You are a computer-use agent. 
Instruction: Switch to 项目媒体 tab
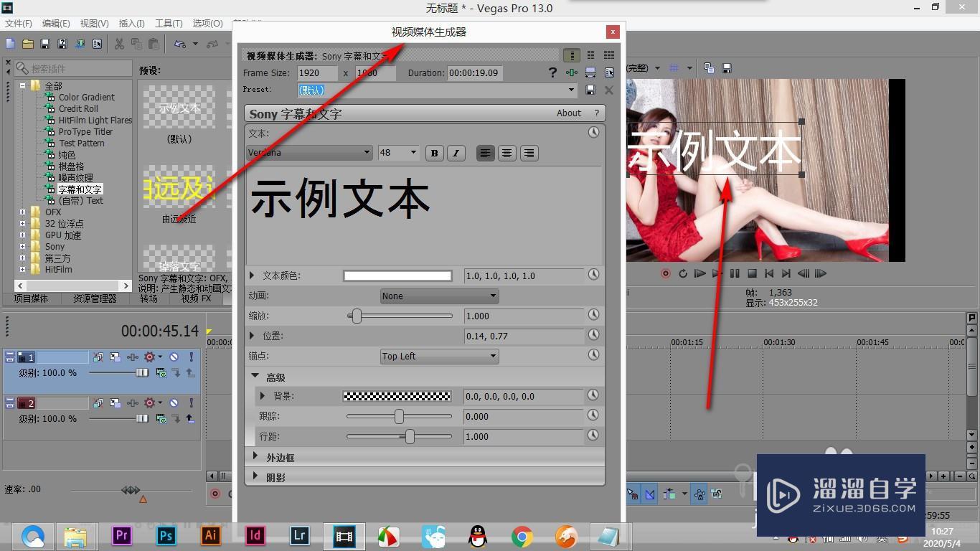31,298
